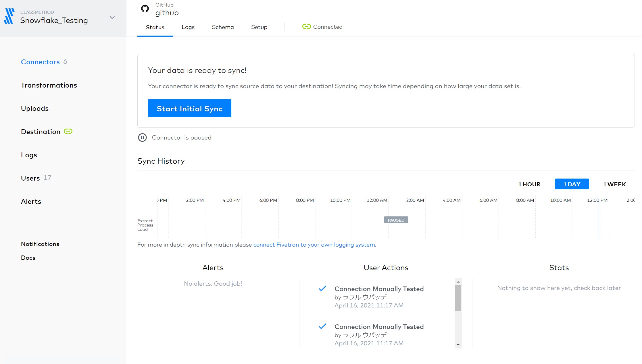
Task: Select the 1 WEEK time range
Action: pos(614,184)
